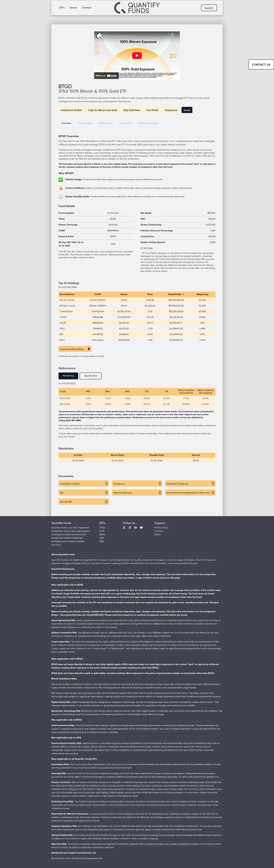Screen dimensions: 274x868
Task: Click the CUSIP column header in holdings
Action: [x=98, y=294]
